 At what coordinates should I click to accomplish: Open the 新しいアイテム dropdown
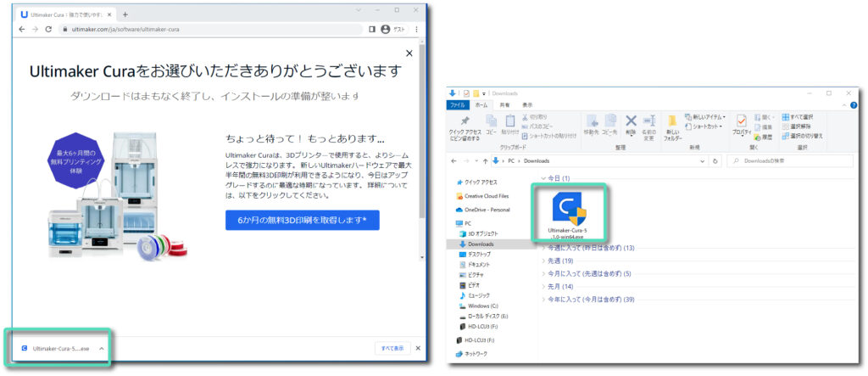[705, 117]
